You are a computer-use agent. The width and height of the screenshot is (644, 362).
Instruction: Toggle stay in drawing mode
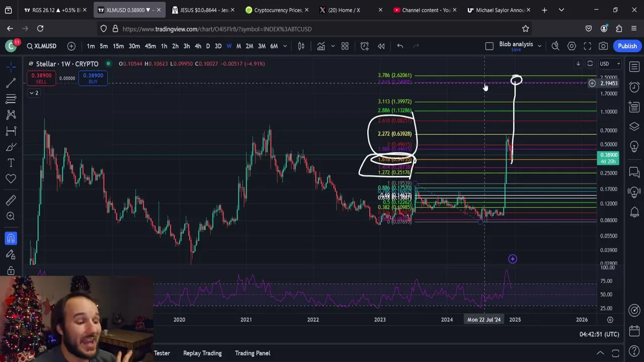11,254
